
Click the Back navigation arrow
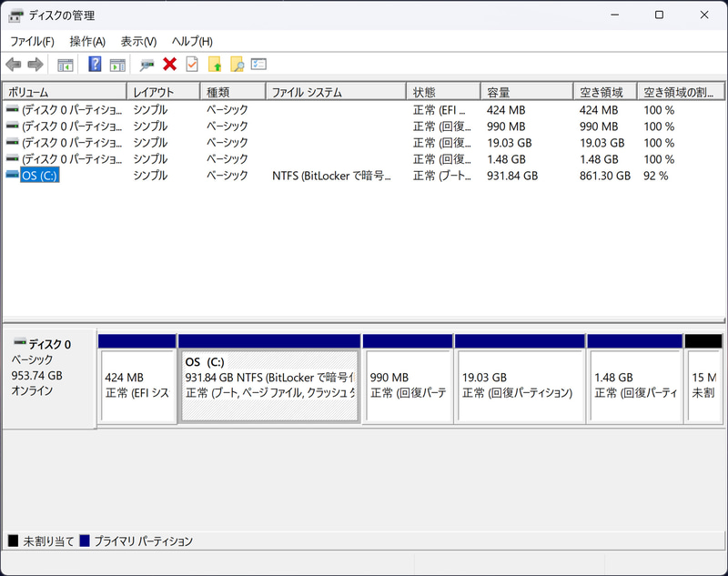13,64
